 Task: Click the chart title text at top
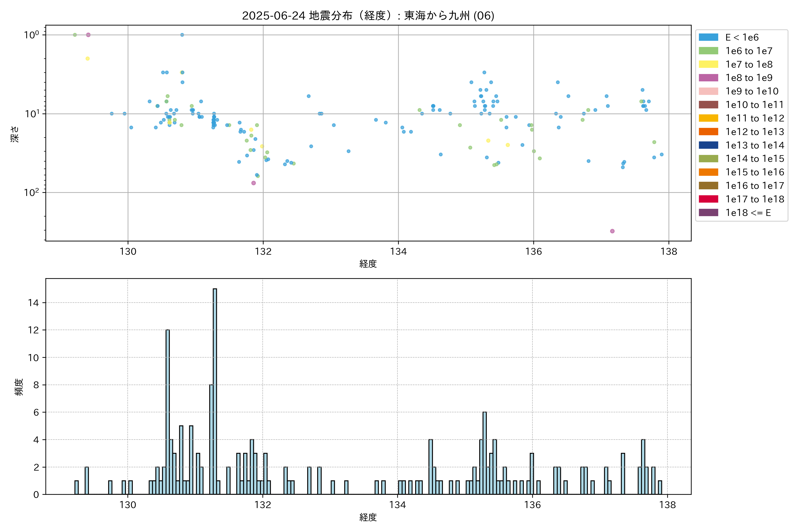pos(368,16)
